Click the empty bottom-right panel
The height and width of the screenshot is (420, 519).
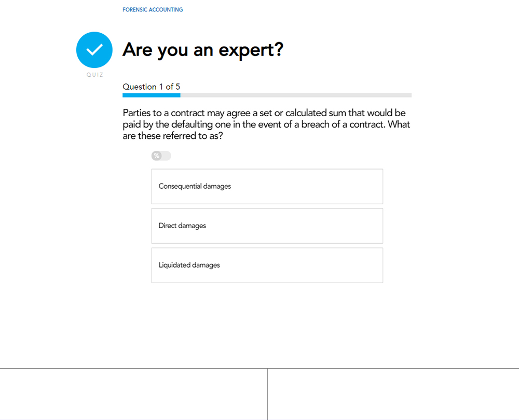pyautogui.click(x=393, y=394)
